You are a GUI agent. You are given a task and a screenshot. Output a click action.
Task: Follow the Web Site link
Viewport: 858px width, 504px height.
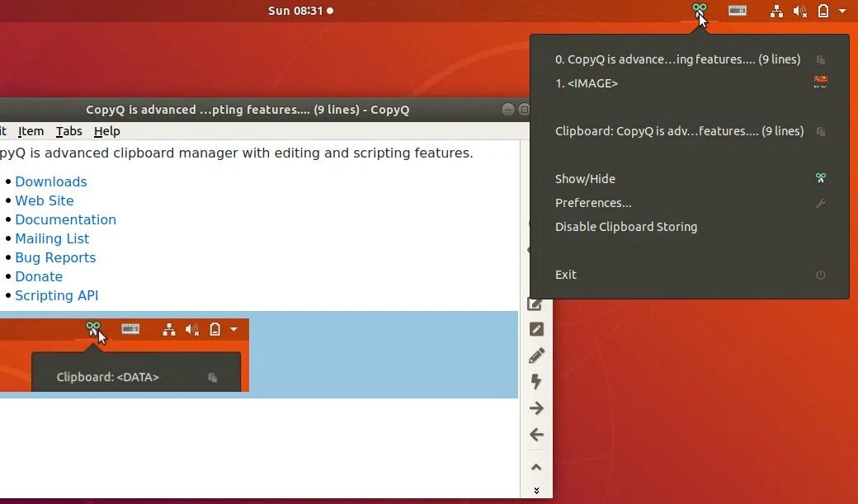(x=45, y=200)
